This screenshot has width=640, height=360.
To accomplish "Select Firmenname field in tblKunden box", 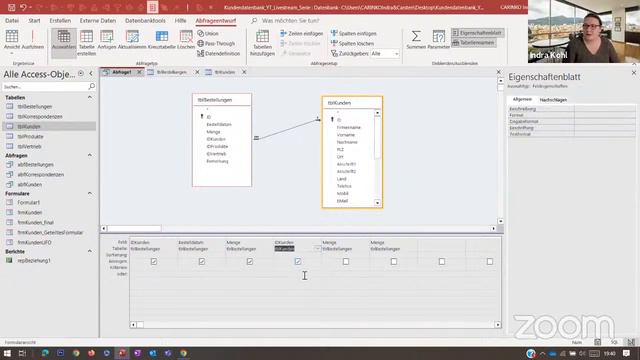I will coord(349,127).
